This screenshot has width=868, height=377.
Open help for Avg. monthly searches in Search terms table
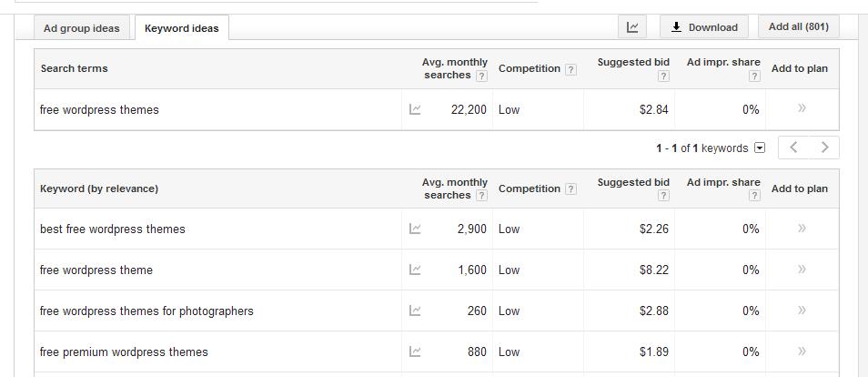point(481,76)
